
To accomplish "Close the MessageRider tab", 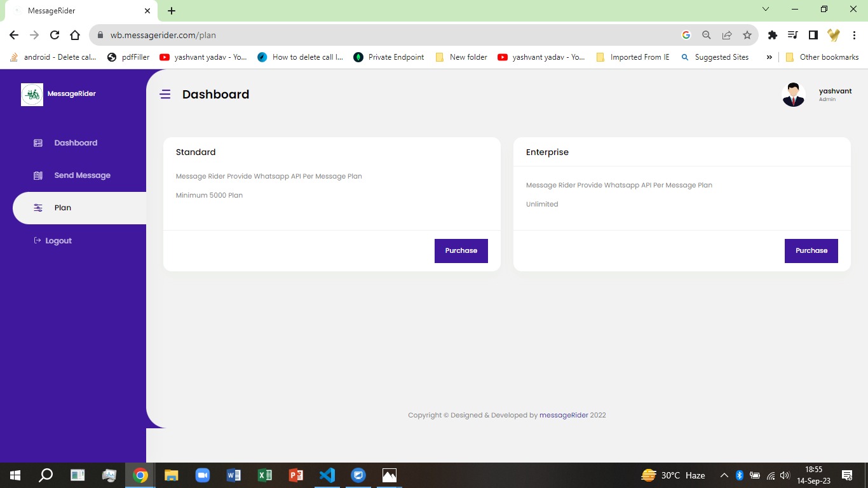I will [x=147, y=11].
